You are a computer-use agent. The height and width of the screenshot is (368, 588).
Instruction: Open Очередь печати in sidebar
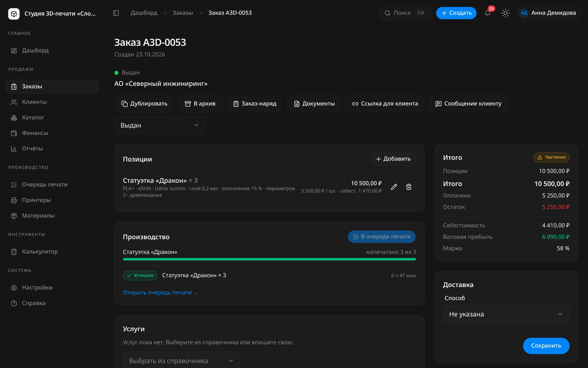tap(52, 184)
